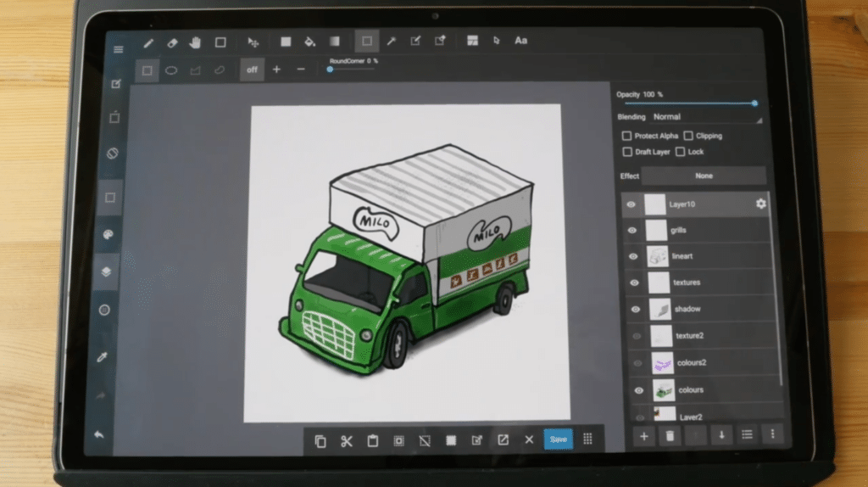This screenshot has width=868, height=487.
Task: Delete layer with trash button
Action: (x=670, y=437)
